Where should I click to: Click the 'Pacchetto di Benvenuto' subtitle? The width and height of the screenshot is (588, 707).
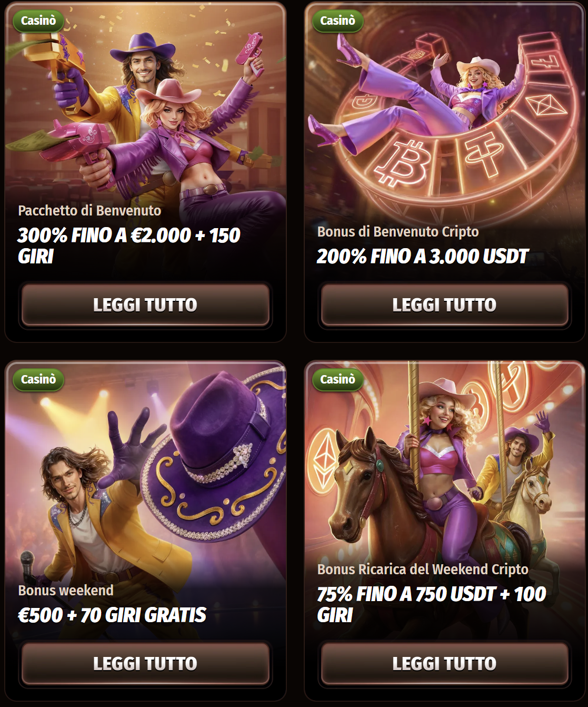[89, 211]
